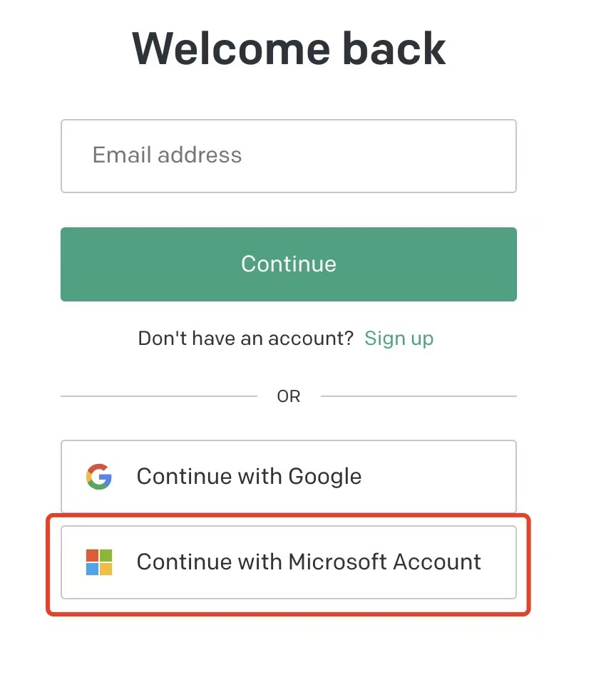Screen dimensions: 616x687
Task: Sign in using Continue with Google
Action: click(x=289, y=476)
